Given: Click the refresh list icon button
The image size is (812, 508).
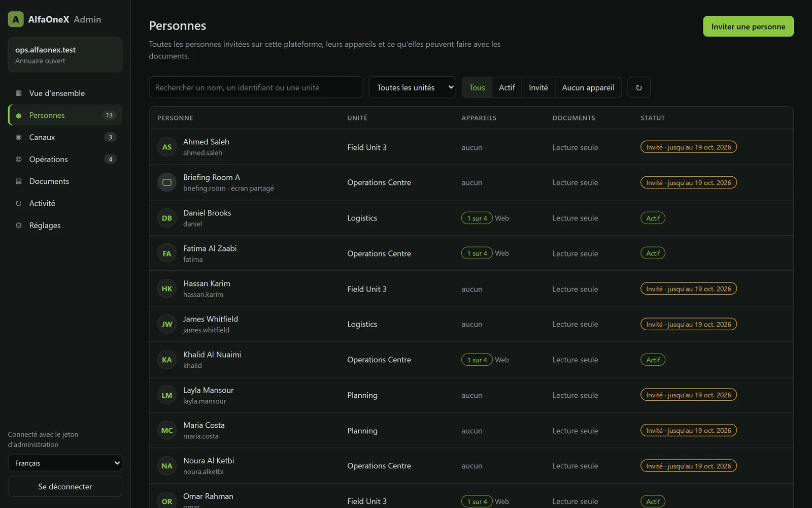Looking at the screenshot, I should (639, 87).
